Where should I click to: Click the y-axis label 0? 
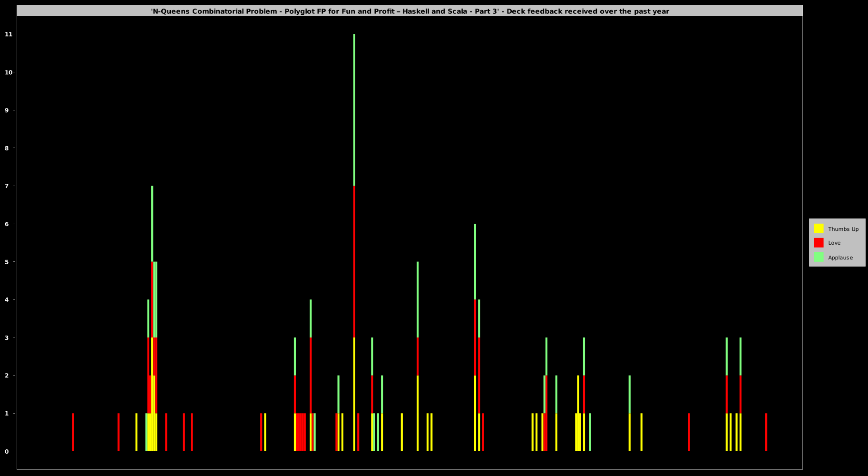tap(7, 451)
